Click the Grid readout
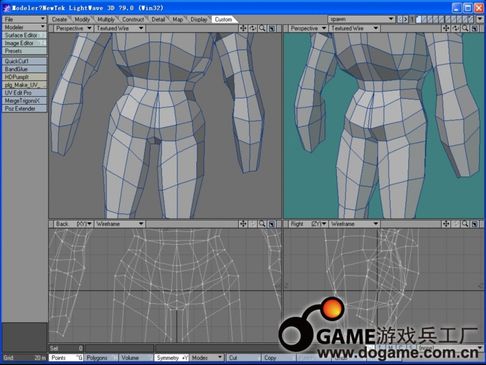 point(24,358)
